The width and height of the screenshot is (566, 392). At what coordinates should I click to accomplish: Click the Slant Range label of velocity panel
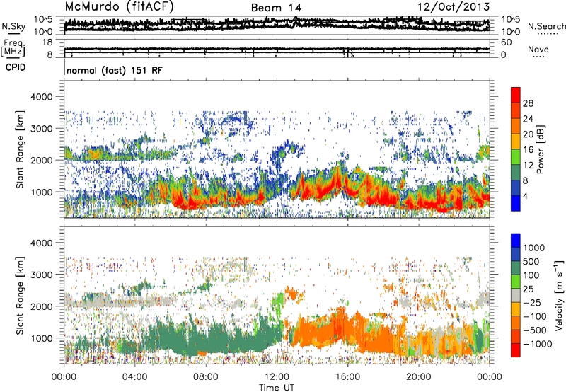pyautogui.click(x=20, y=295)
